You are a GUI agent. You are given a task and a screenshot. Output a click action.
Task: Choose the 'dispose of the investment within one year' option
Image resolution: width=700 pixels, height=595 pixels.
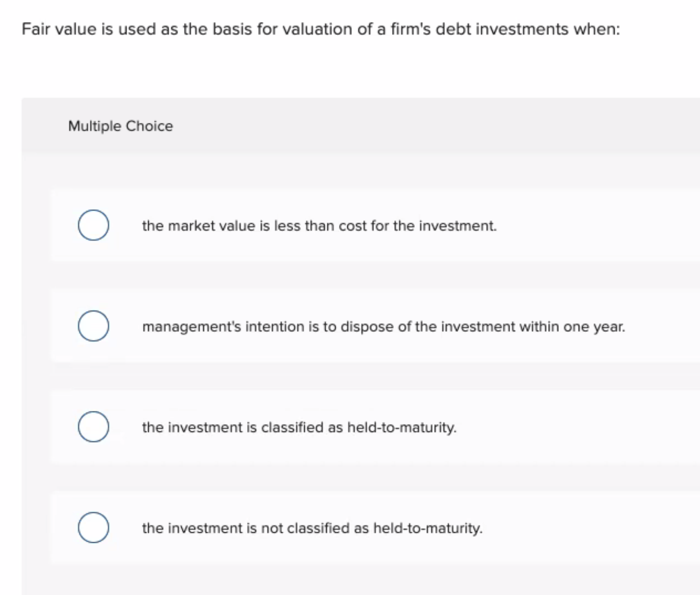point(93,326)
